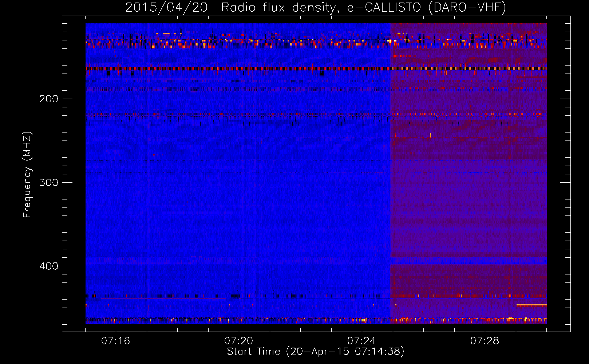Select the 'Frequency (MHZ)' axis label
Screen dimensions: 589x364
click(27, 174)
